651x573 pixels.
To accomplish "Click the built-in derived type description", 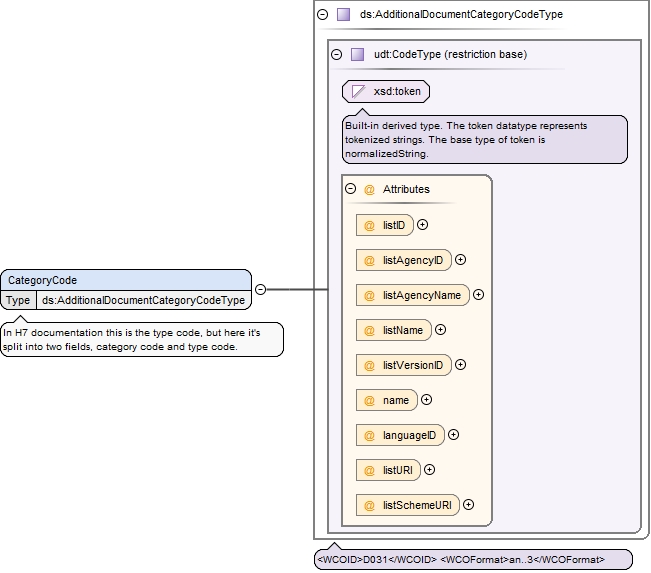I will [x=485, y=140].
